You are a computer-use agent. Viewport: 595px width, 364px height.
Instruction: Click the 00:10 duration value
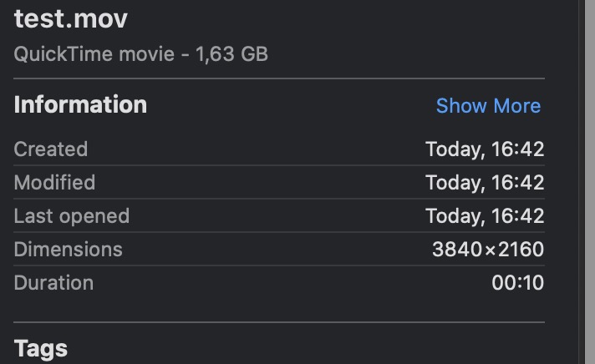(x=518, y=283)
